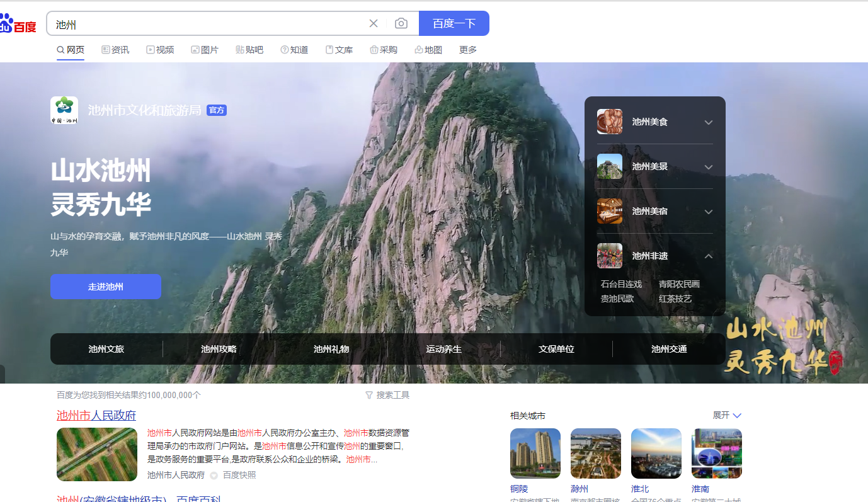868x502 pixels.
Task: Click the 池州市人民政府 source label below the snippet
Action: [176, 475]
